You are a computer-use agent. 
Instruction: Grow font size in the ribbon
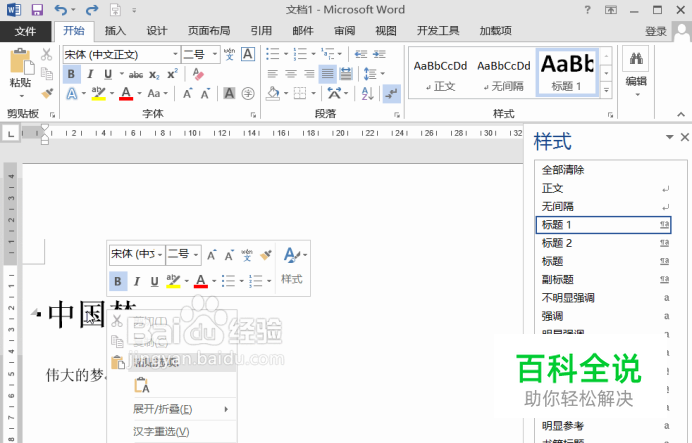point(188,94)
